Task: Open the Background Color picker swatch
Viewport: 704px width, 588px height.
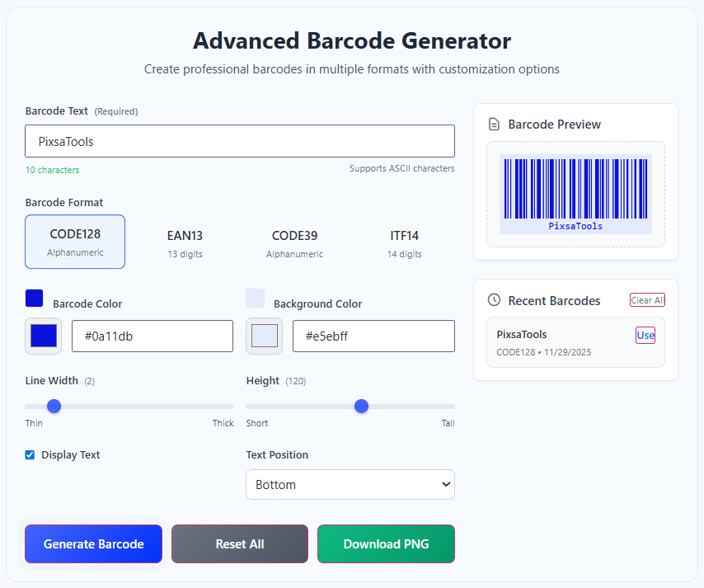Action: pyautogui.click(x=264, y=336)
